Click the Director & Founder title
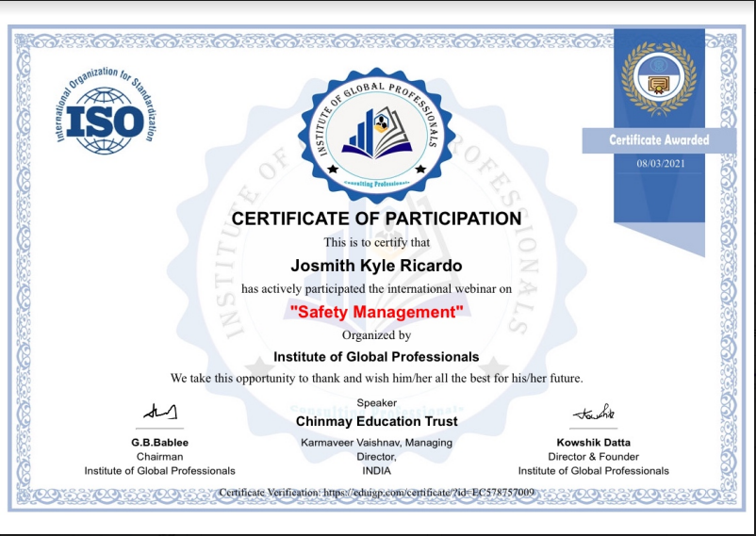This screenshot has height=536, width=756. [594, 457]
